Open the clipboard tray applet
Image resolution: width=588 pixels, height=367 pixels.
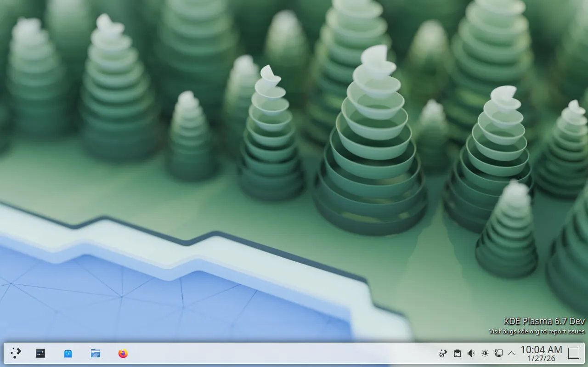(x=457, y=353)
